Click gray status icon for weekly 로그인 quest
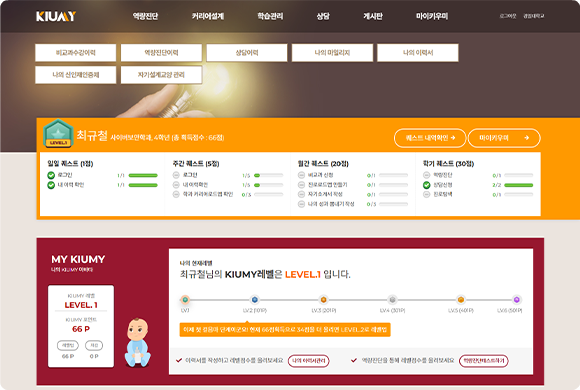580x390 pixels. click(x=176, y=175)
